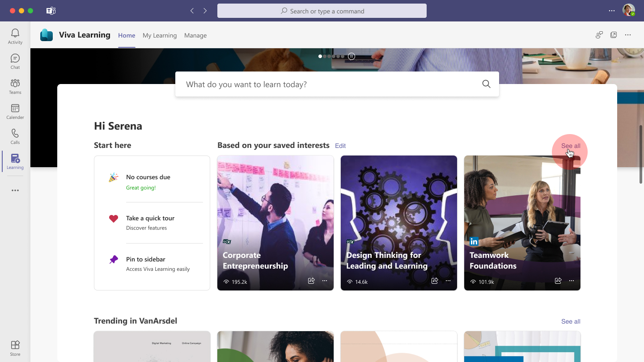
Task: Share the Corporate Entrepreneurship course
Action: click(x=311, y=281)
